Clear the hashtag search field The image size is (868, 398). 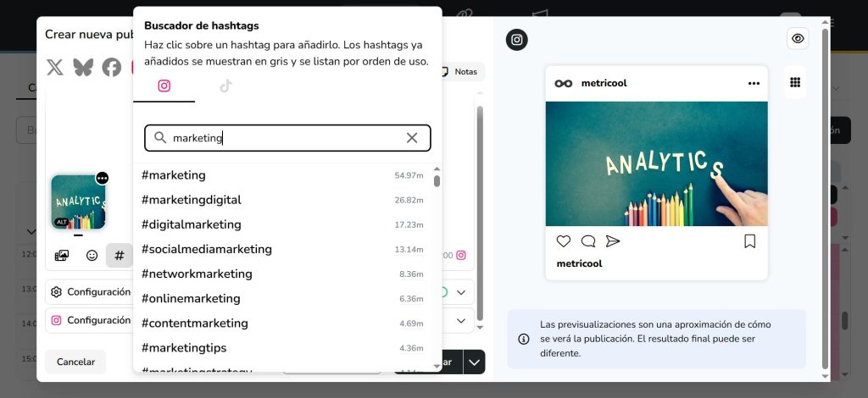coord(412,138)
